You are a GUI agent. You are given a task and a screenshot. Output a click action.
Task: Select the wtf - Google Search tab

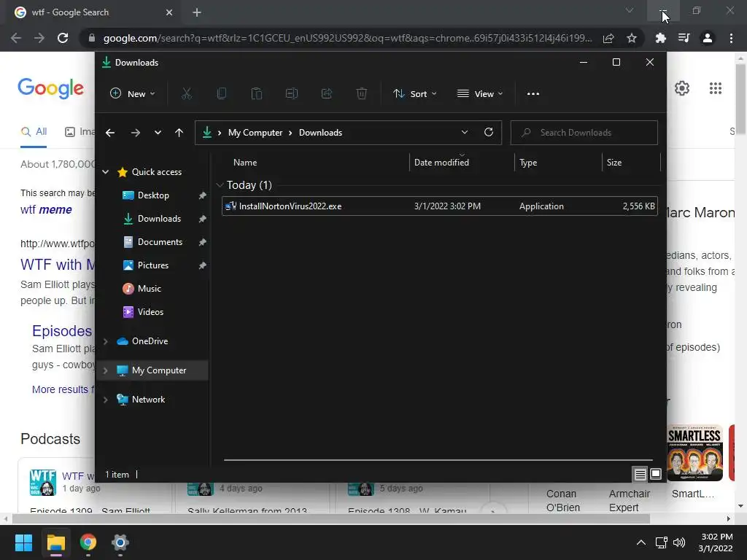pyautogui.click(x=93, y=12)
